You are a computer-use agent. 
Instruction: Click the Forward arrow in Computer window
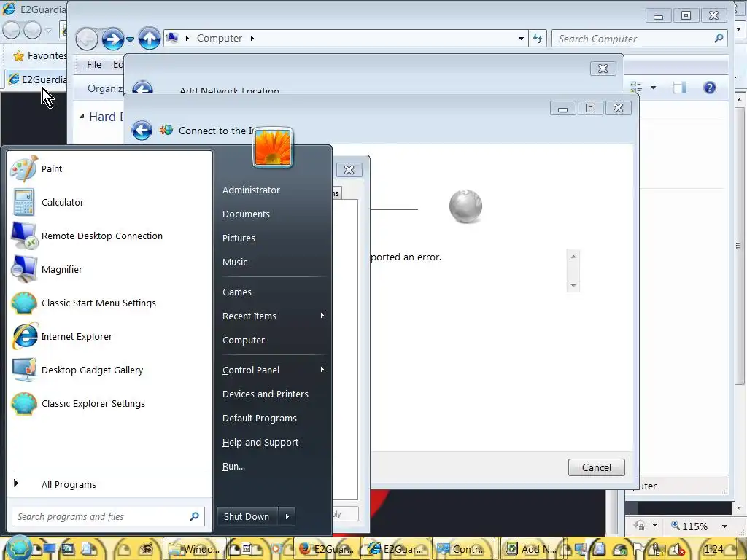pyautogui.click(x=112, y=39)
